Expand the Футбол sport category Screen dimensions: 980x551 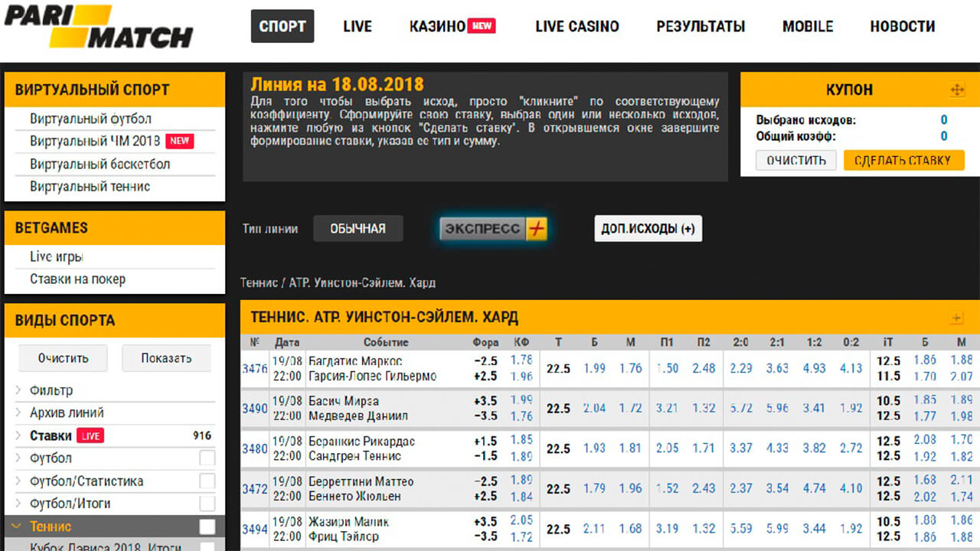click(x=18, y=458)
